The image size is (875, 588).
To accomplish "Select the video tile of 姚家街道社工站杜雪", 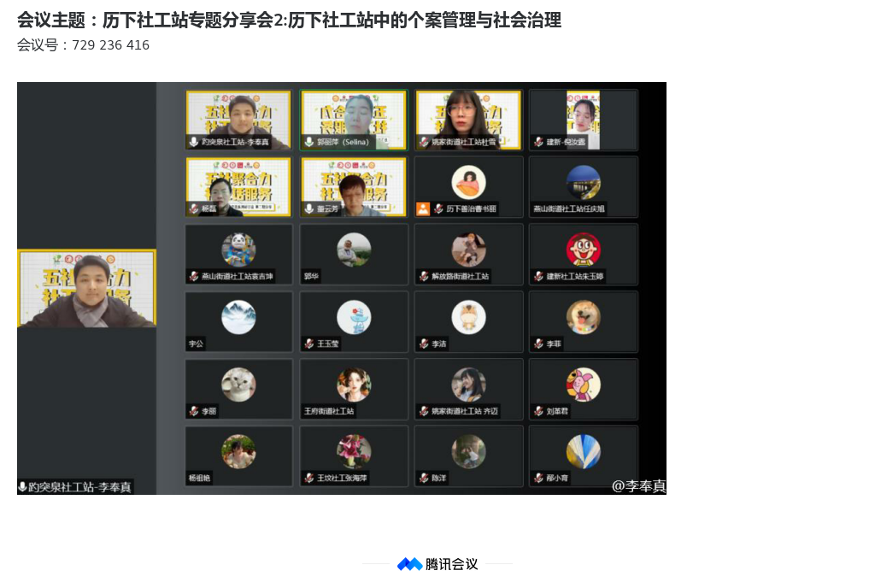I will point(468,120).
